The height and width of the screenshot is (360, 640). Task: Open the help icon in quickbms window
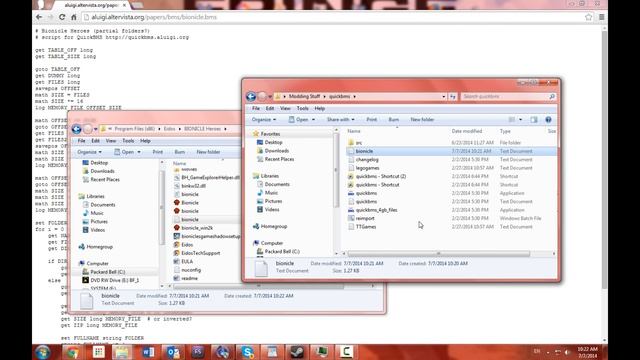pos(548,120)
